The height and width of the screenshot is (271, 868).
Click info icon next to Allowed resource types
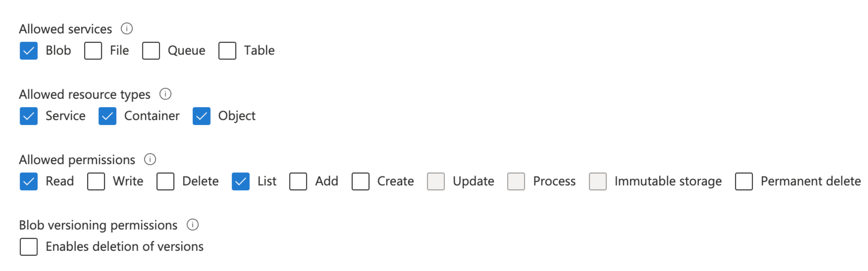[x=165, y=94]
